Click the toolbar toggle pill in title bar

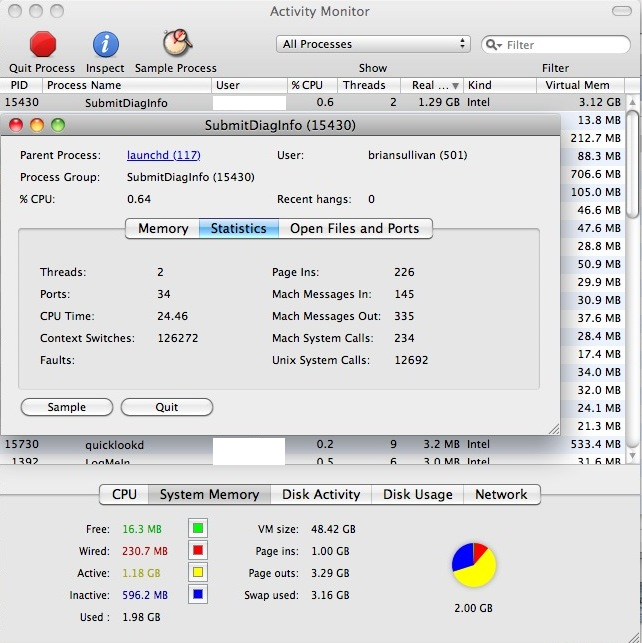coord(622,11)
